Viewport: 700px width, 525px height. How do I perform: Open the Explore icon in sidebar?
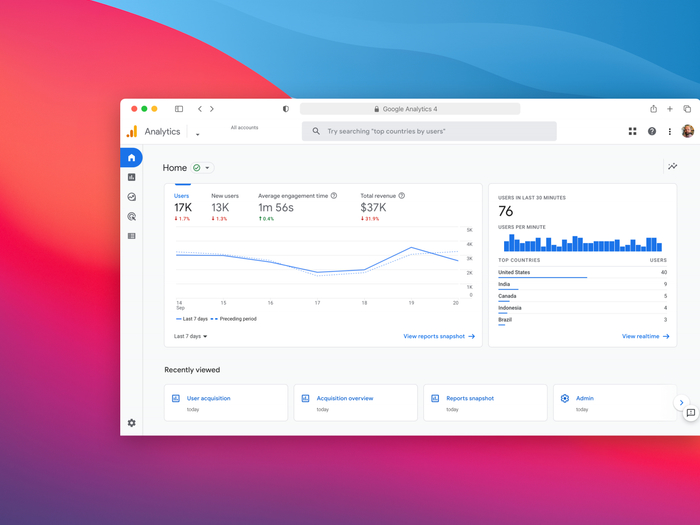pyautogui.click(x=131, y=197)
